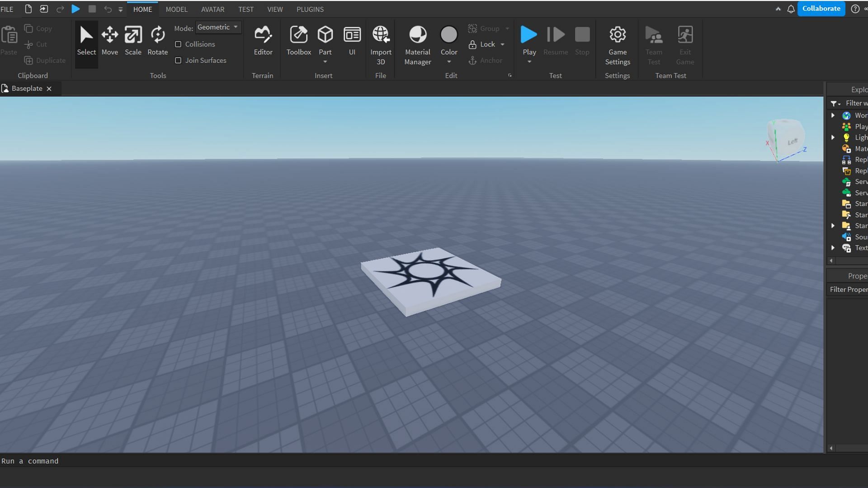868x488 pixels.
Task: Click the MODEL ribbon tab
Action: [x=176, y=9]
